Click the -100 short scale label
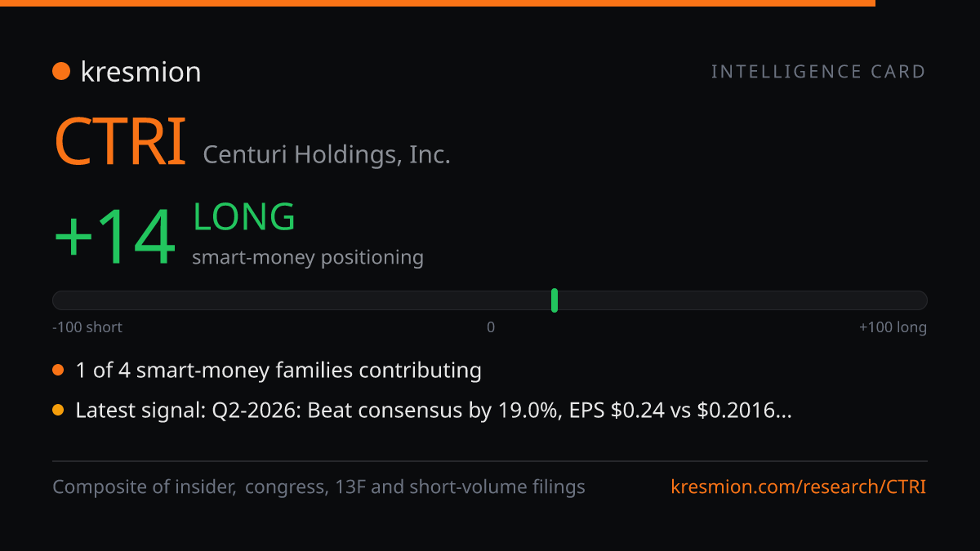This screenshot has width=980, height=551. click(87, 327)
